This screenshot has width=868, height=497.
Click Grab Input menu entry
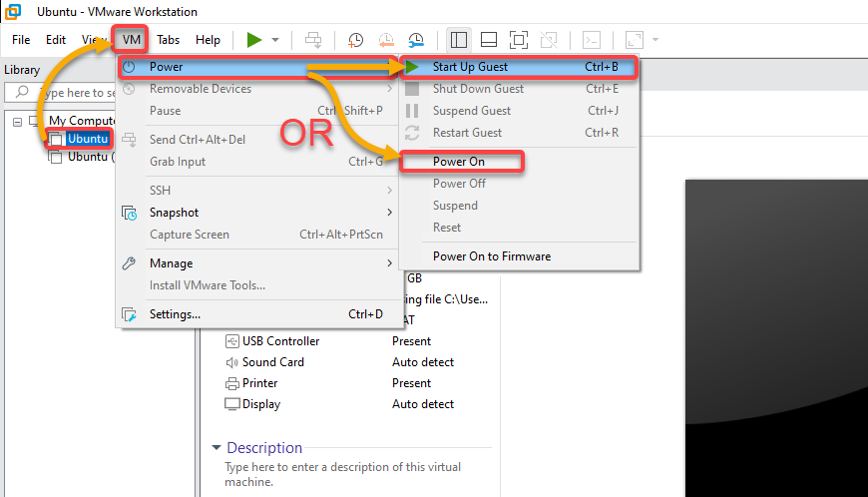point(258,162)
